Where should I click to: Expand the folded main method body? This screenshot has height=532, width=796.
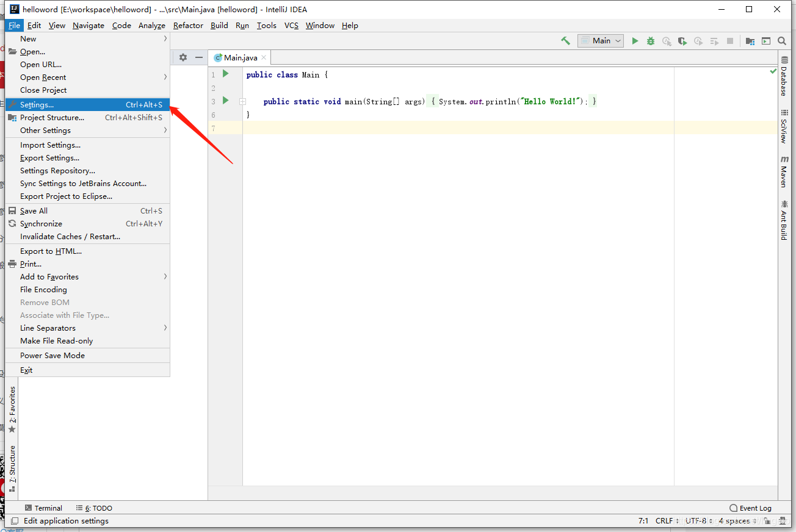click(242, 101)
